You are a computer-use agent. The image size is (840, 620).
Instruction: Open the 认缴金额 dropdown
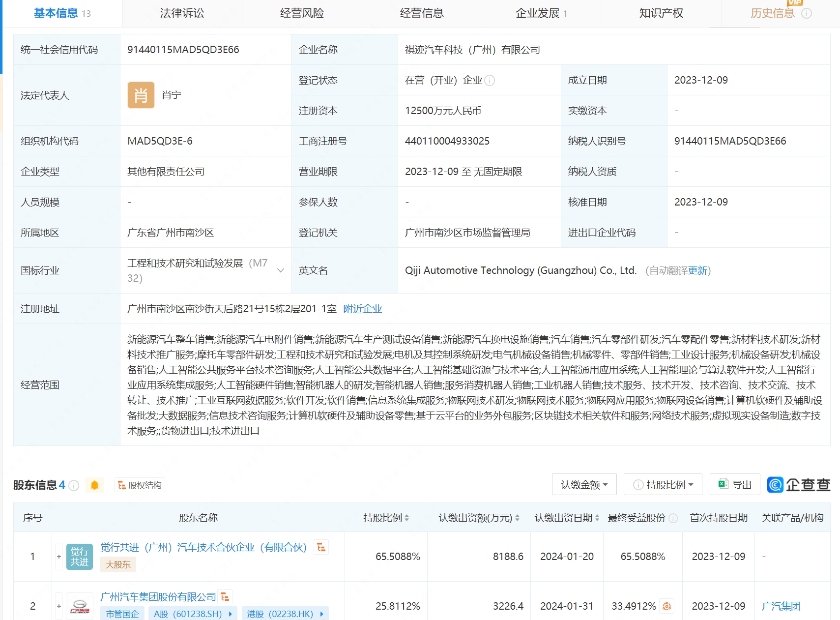585,485
